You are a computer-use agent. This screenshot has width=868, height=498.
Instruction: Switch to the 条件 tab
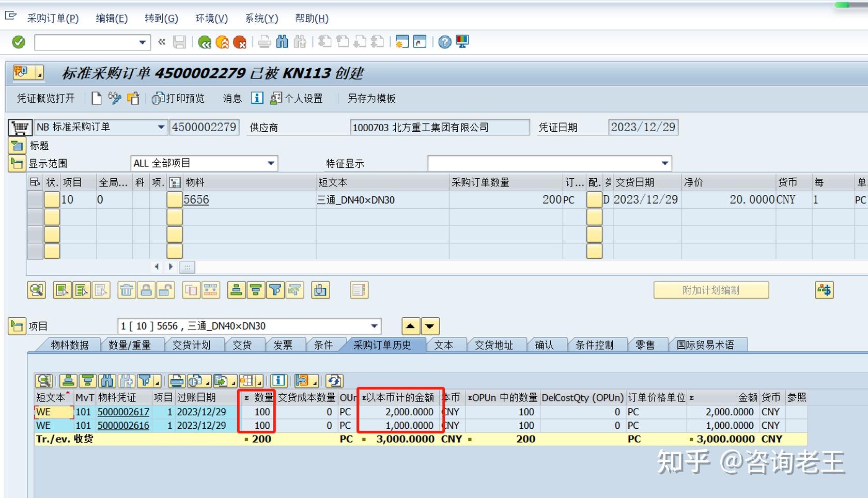coord(324,345)
